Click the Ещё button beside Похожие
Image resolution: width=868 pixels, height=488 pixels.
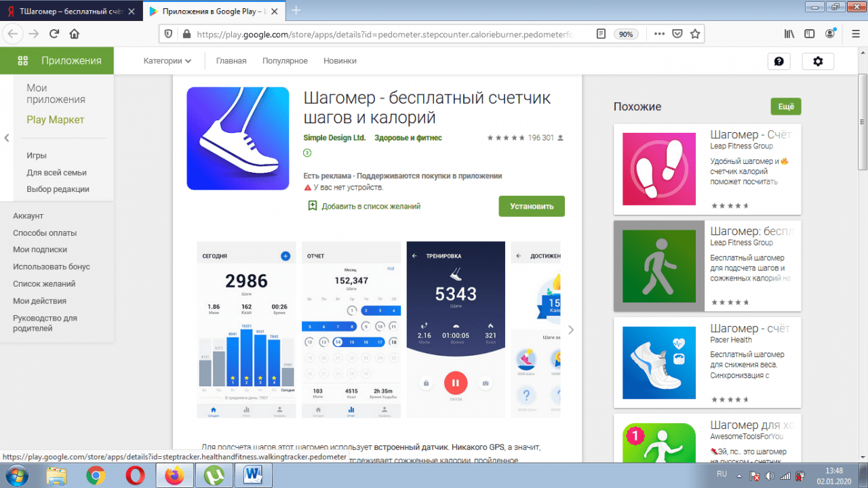[786, 106]
